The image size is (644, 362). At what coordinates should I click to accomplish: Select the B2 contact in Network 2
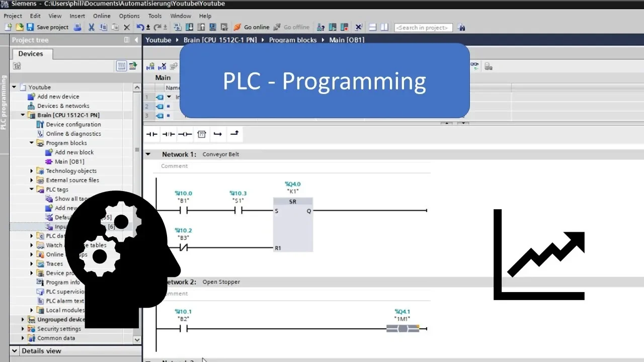point(184,329)
